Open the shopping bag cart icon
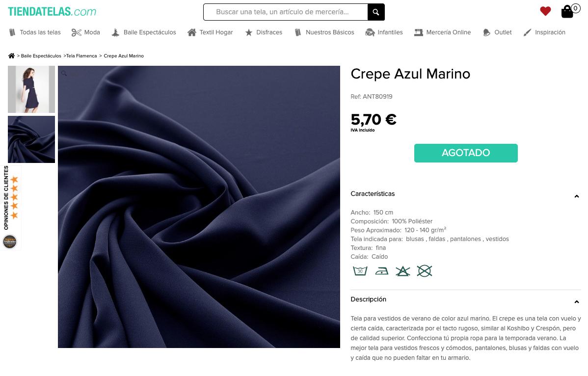This screenshot has width=588, height=376. (567, 12)
